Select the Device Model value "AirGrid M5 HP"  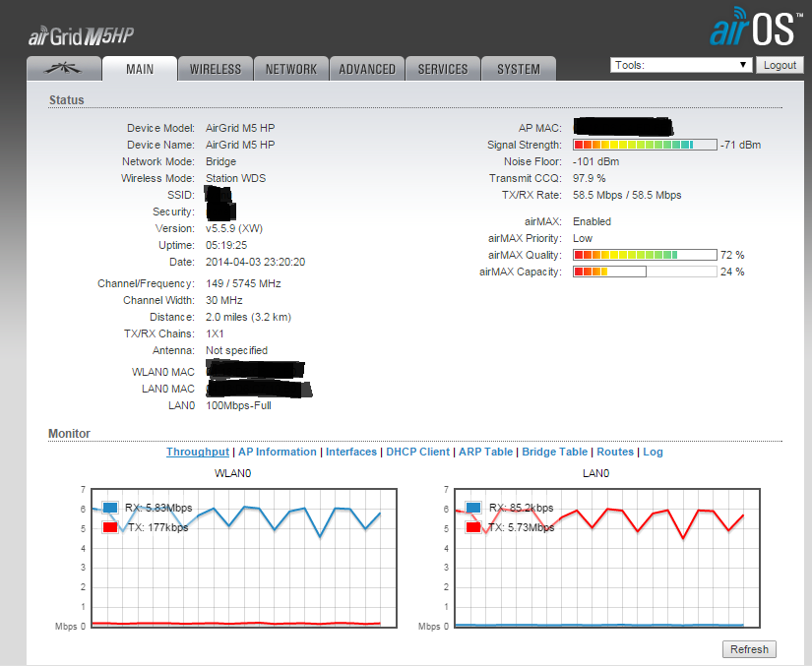(x=240, y=128)
